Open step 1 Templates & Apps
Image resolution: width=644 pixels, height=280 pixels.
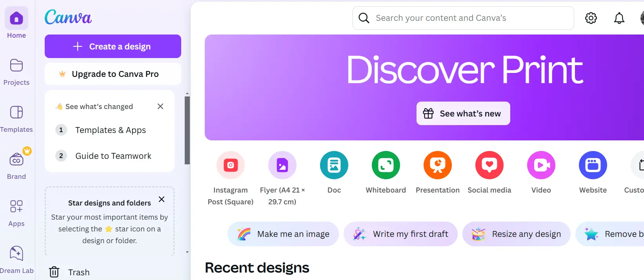(110, 130)
